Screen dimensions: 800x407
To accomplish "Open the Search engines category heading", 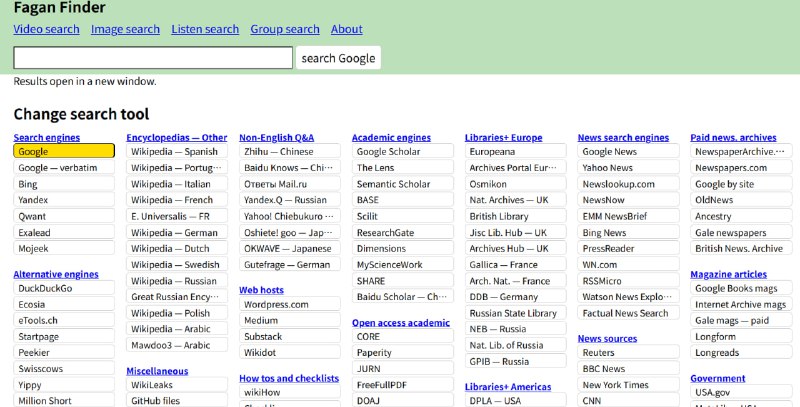I will click(47, 137).
